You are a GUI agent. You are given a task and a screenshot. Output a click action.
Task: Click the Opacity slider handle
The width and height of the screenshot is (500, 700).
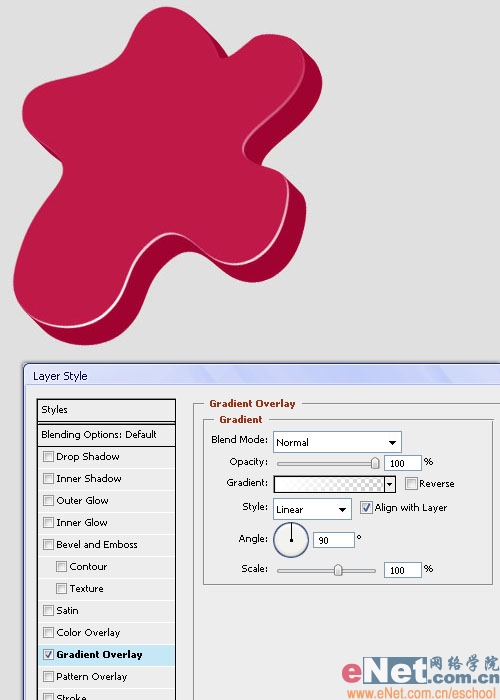(x=375, y=463)
